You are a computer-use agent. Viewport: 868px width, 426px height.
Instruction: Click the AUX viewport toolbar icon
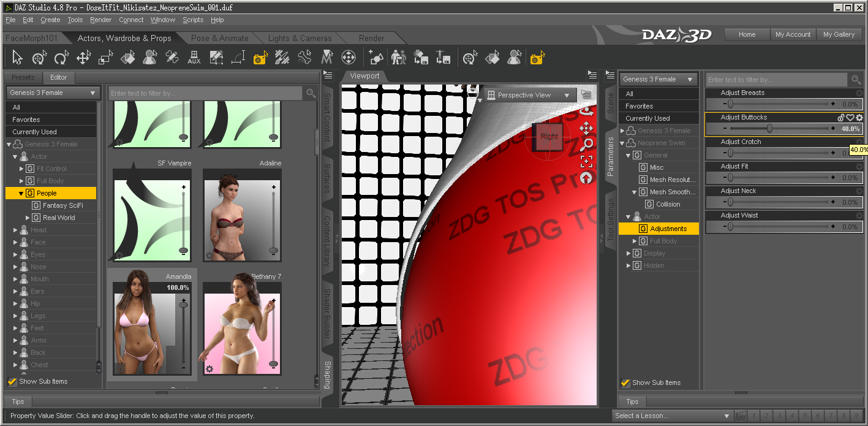[194, 58]
